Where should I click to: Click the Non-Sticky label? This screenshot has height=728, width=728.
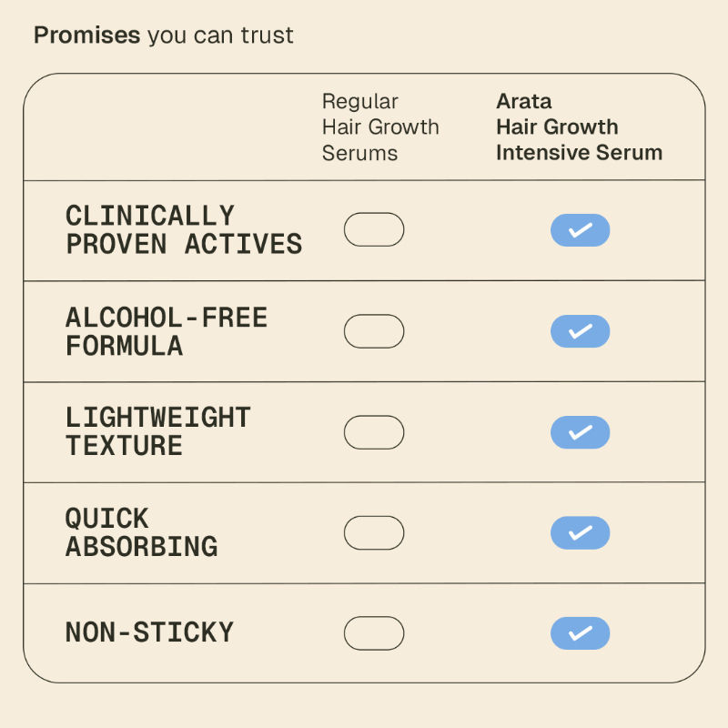pyautogui.click(x=149, y=632)
